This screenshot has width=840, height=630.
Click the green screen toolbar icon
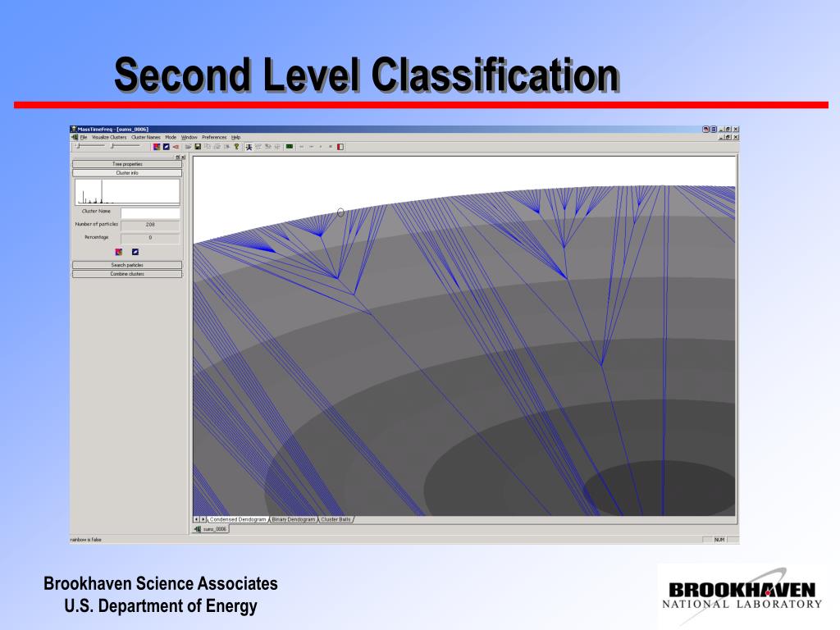pos(290,146)
